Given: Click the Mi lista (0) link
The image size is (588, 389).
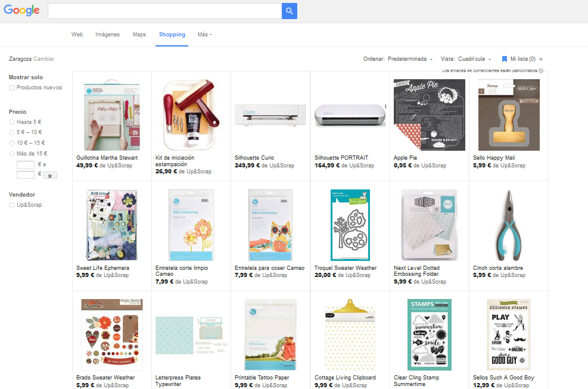Looking at the screenshot, I should pyautogui.click(x=522, y=59).
